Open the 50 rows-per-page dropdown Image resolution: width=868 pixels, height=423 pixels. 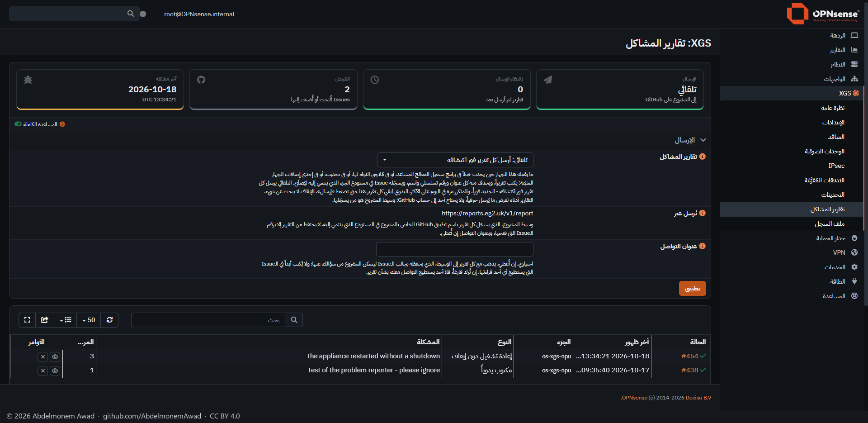tap(89, 320)
